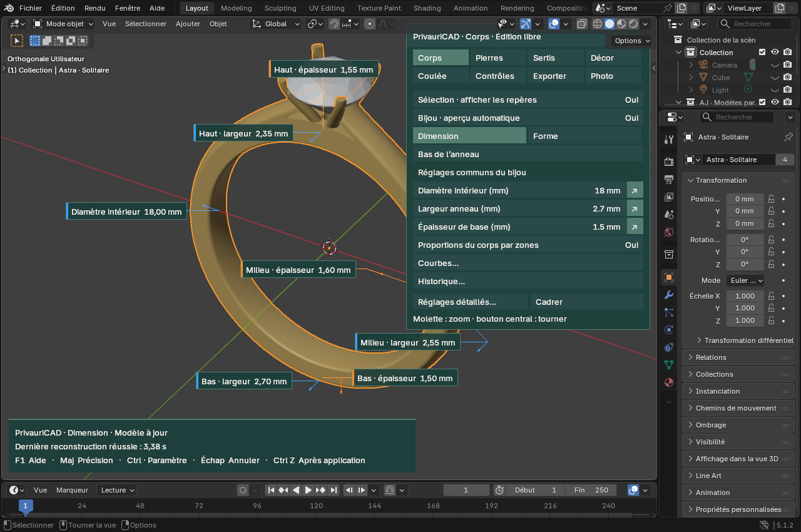
Task: Open the Lecture playback dropdown
Action: coord(117,490)
